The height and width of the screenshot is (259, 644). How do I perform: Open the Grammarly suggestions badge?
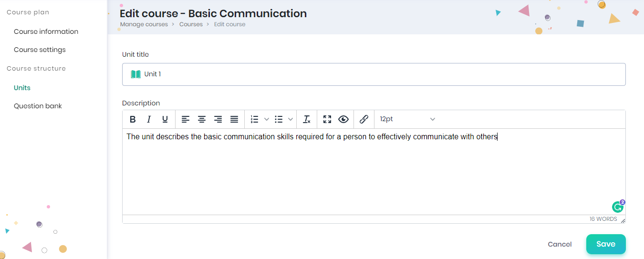click(x=618, y=207)
